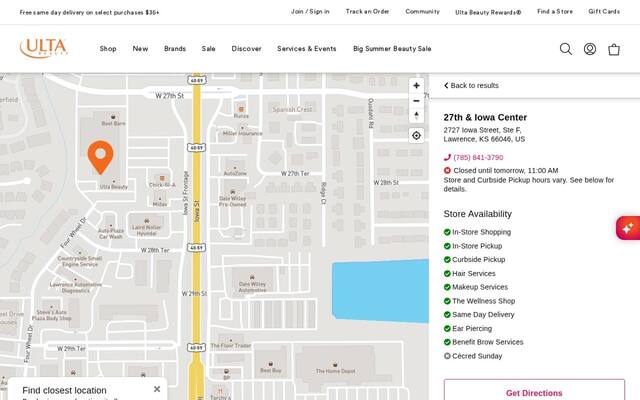Click the Store Availability heading

(478, 214)
